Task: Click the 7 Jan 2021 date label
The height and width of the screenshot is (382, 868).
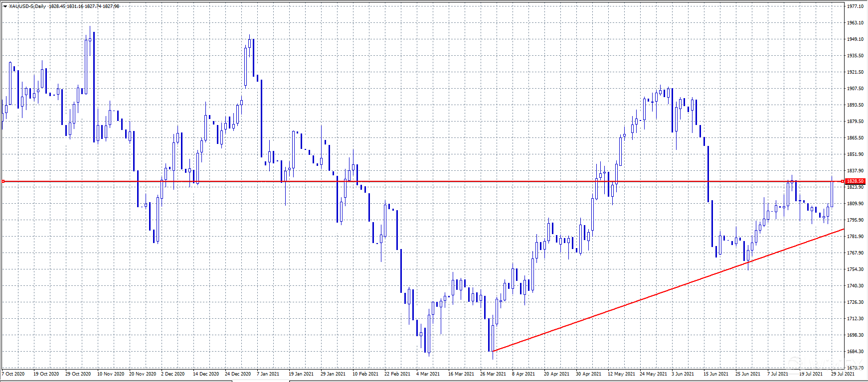Action: point(268,374)
